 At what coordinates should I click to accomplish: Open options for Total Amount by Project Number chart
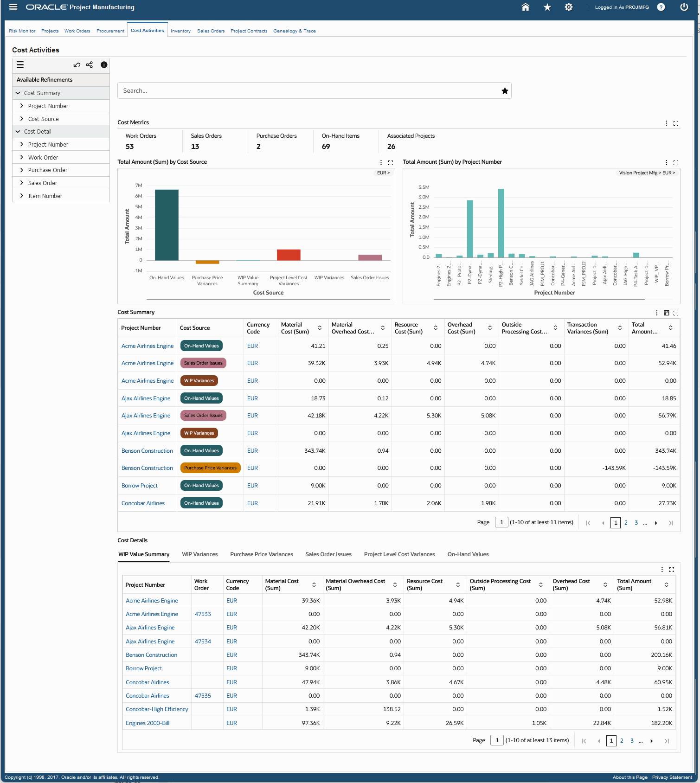(x=667, y=163)
